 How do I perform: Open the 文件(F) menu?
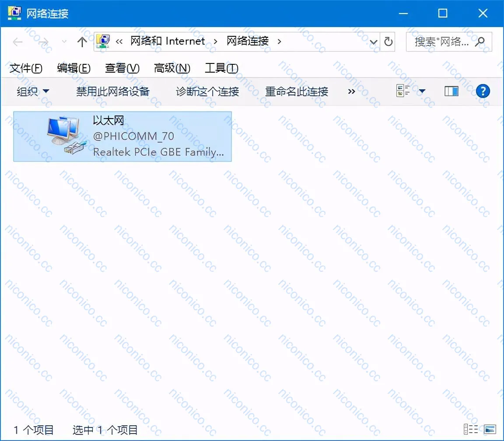tap(26, 68)
